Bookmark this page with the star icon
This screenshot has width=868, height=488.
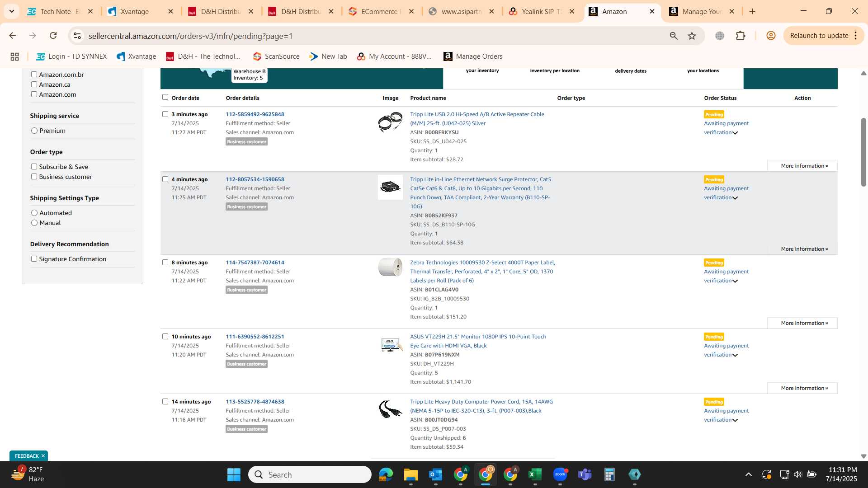tap(692, 36)
